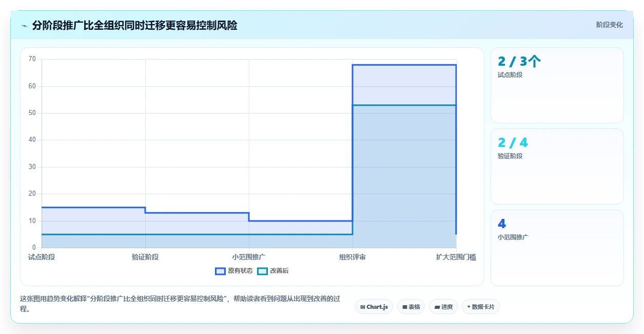Click the 阶段变化 label in header
This screenshot has width=644, height=334.
[x=610, y=25]
